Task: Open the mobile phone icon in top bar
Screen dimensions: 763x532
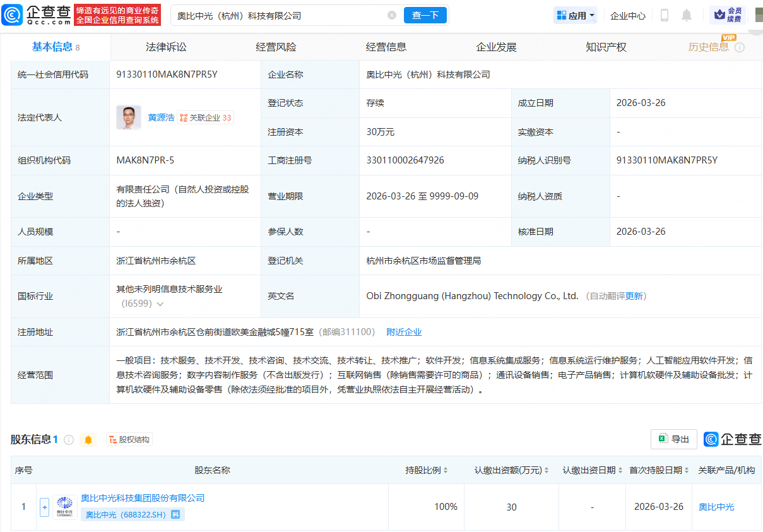Action: coord(664,15)
